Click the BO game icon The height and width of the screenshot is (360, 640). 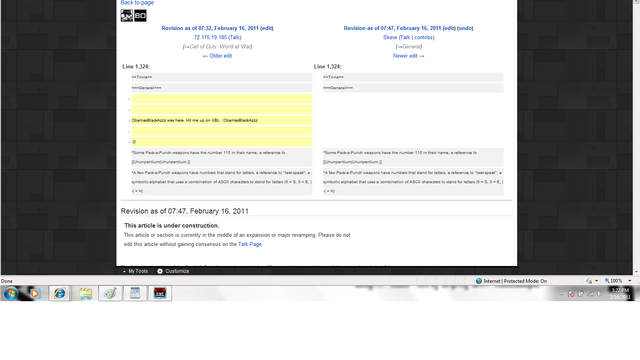point(140,16)
